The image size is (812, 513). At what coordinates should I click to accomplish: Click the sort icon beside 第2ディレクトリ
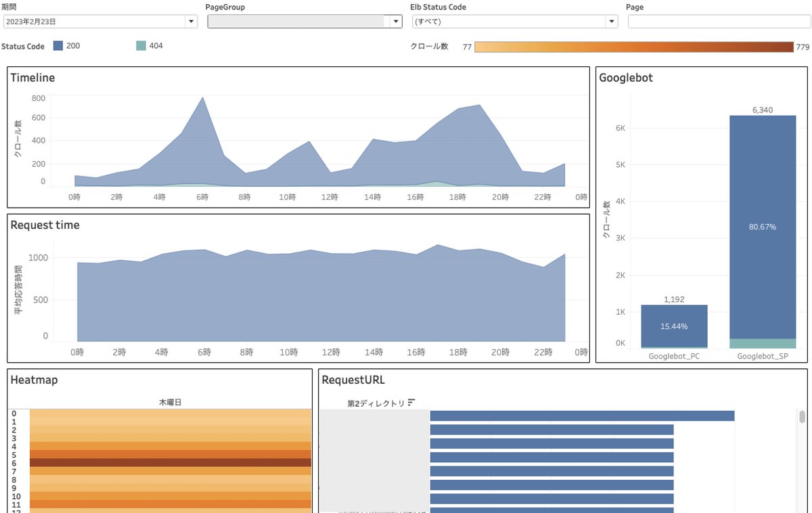(411, 403)
